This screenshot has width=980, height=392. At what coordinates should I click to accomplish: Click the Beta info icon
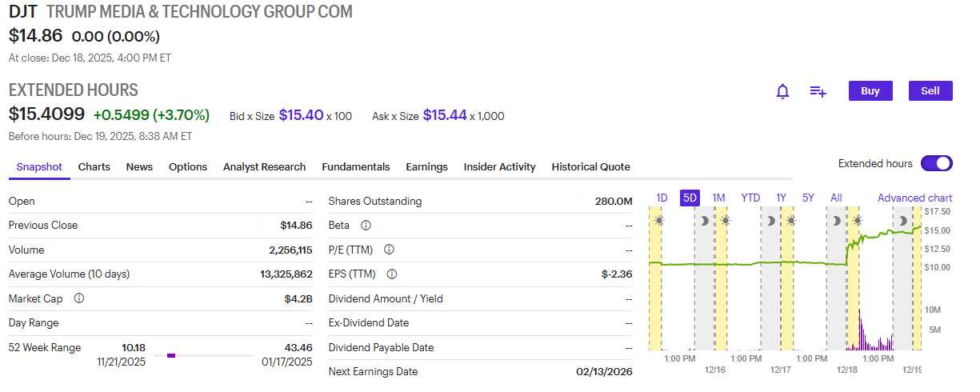pos(366,226)
